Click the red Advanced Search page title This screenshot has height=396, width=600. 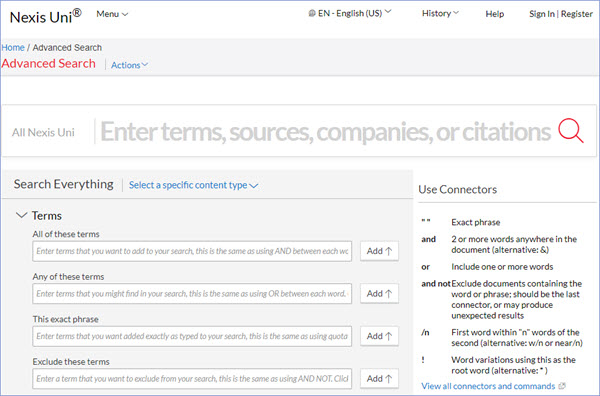pyautogui.click(x=49, y=64)
